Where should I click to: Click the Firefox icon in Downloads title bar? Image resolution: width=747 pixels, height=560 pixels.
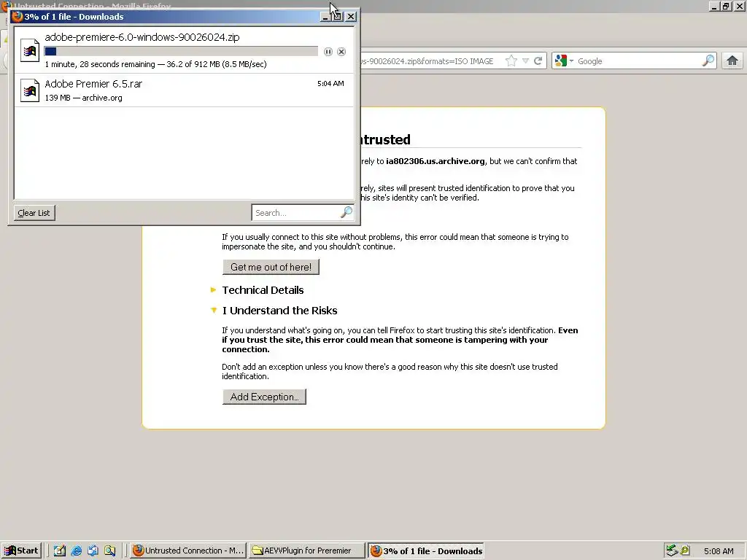pyautogui.click(x=18, y=17)
